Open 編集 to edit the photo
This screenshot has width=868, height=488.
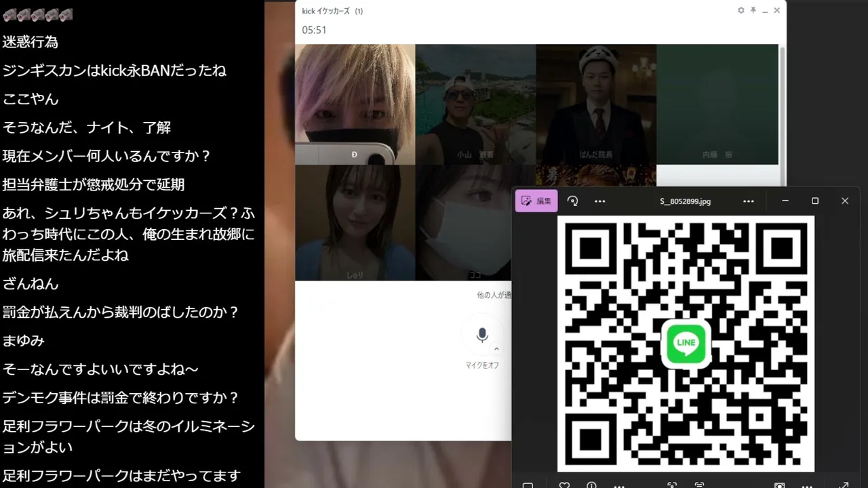pos(536,201)
